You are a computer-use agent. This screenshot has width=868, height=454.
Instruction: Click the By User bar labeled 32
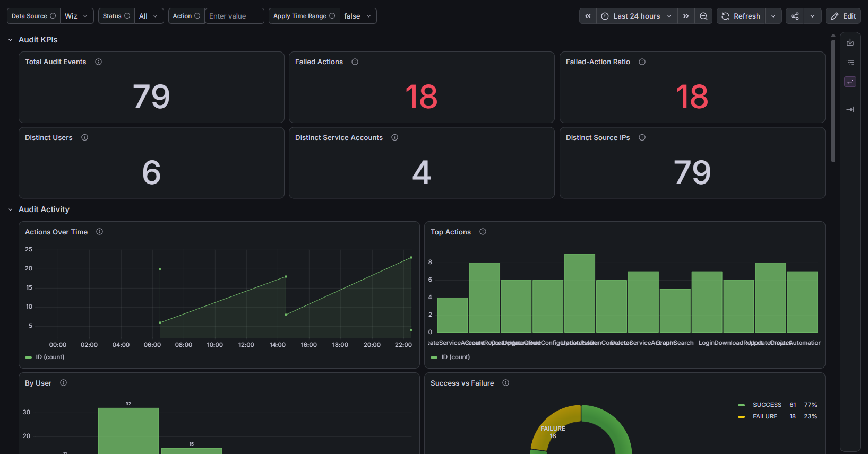(x=128, y=431)
